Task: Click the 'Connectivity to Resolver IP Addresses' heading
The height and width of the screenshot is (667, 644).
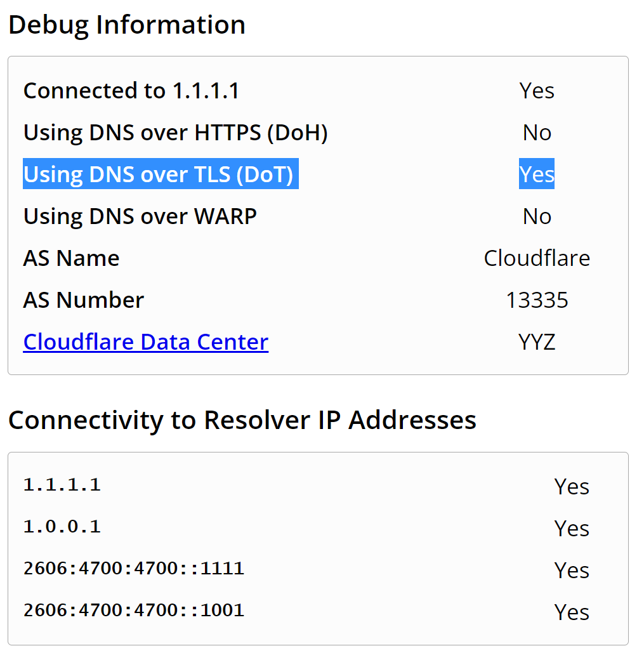Action: coord(242,420)
